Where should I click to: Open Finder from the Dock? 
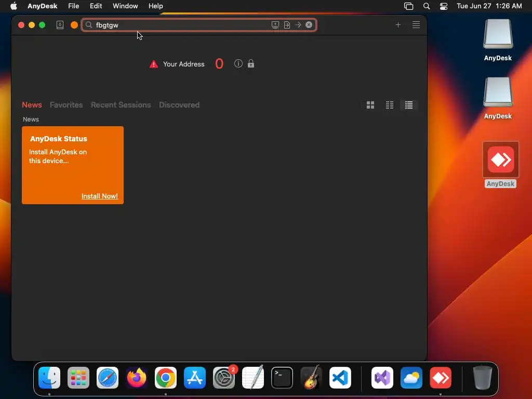pos(49,378)
